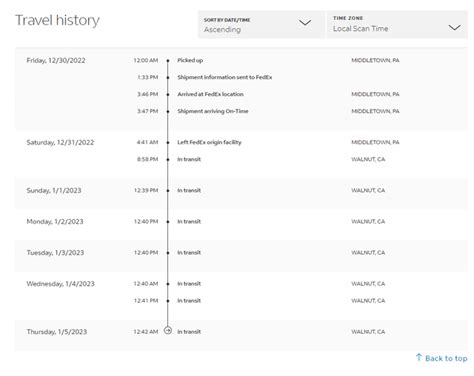
Task: Click the Saturday, 12/31/2022 date heading
Action: pyautogui.click(x=60, y=142)
